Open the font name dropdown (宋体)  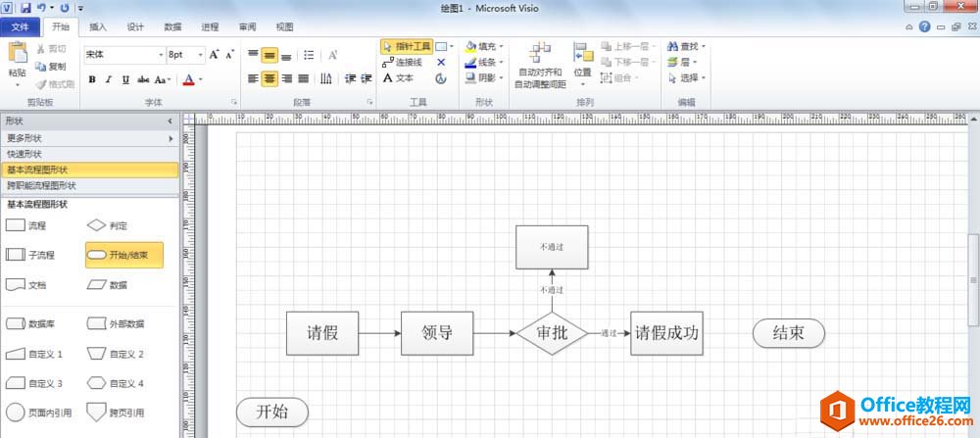click(x=161, y=55)
